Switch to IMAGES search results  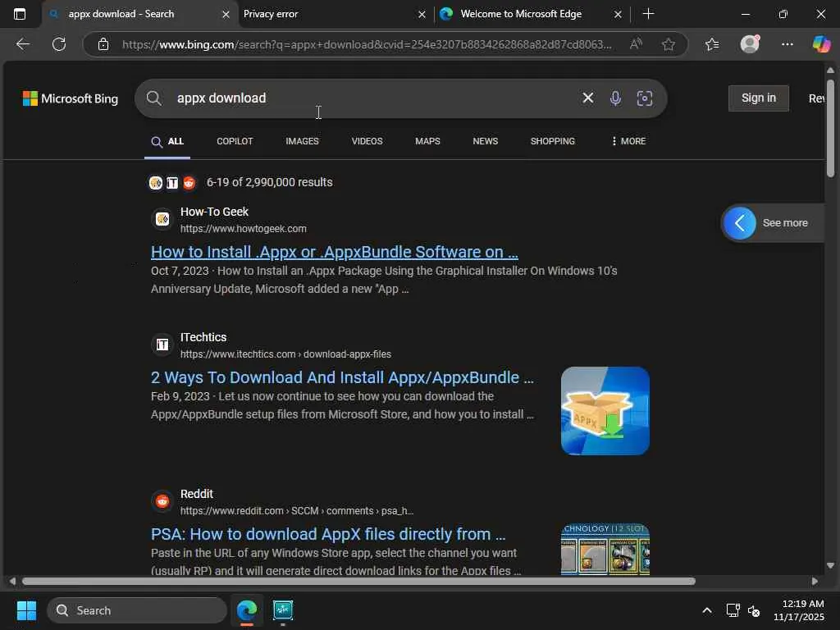[x=302, y=141]
